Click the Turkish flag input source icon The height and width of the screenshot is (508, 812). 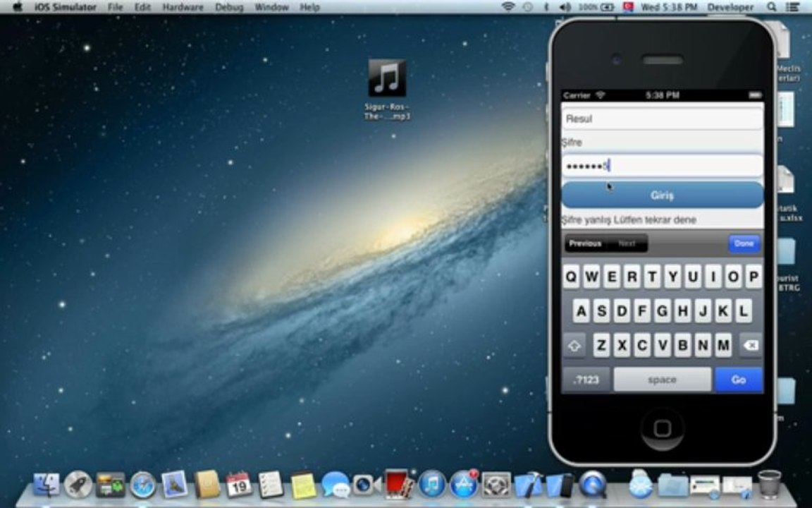[x=628, y=7]
